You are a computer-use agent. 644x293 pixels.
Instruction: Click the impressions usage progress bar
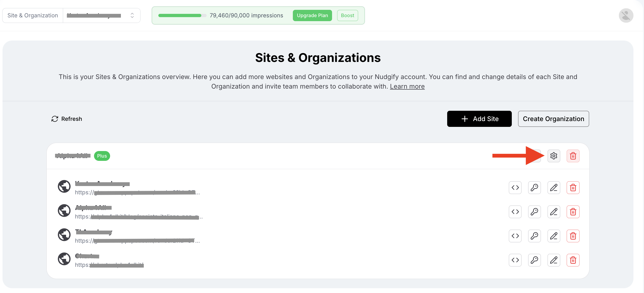pyautogui.click(x=182, y=16)
